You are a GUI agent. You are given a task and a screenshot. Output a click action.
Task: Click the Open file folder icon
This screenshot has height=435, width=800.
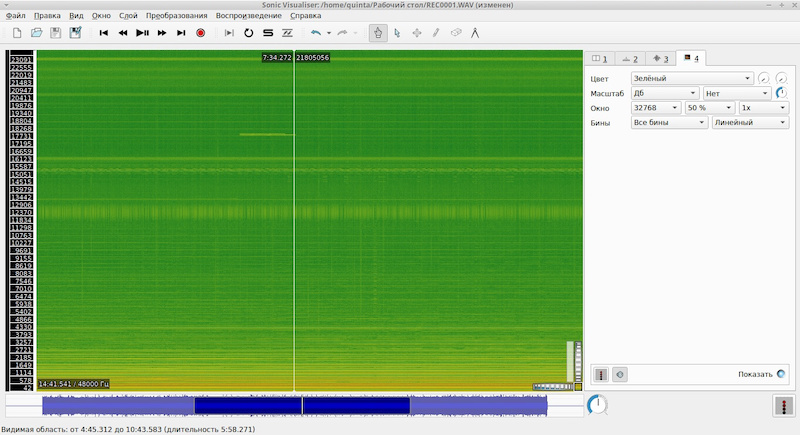(36, 33)
